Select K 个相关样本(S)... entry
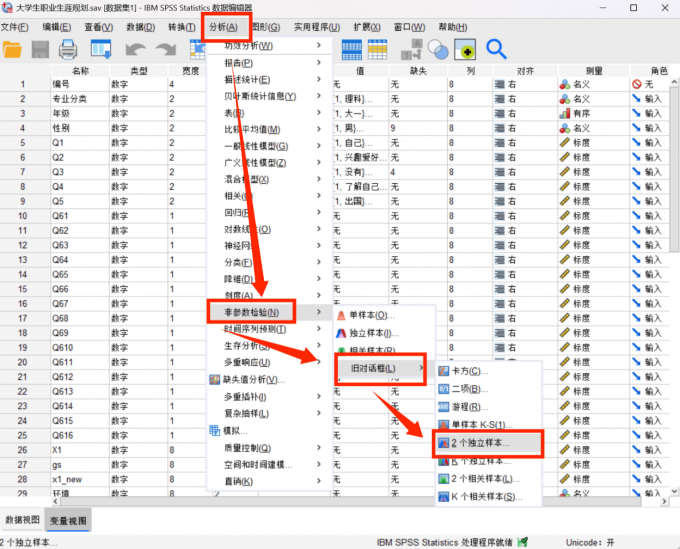Viewport: 680px width, 549px height. point(488,497)
